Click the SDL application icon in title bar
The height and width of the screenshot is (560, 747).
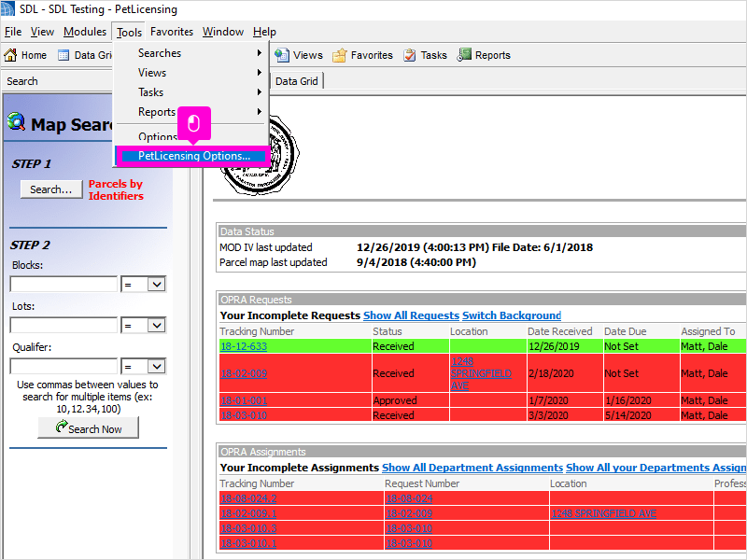point(7,8)
